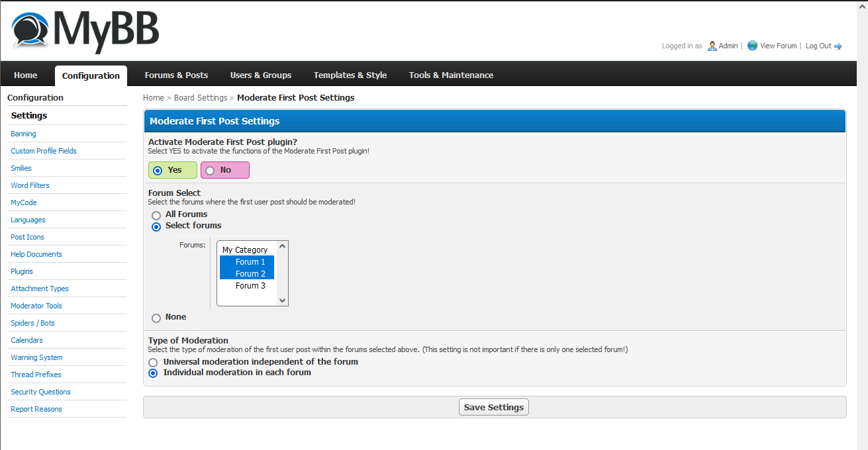868x450 pixels.
Task: Select Universal moderation independent of the forum
Action: coord(154,363)
